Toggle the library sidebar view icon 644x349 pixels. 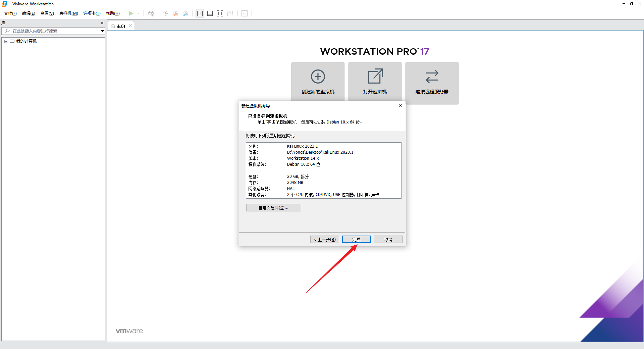(x=200, y=13)
